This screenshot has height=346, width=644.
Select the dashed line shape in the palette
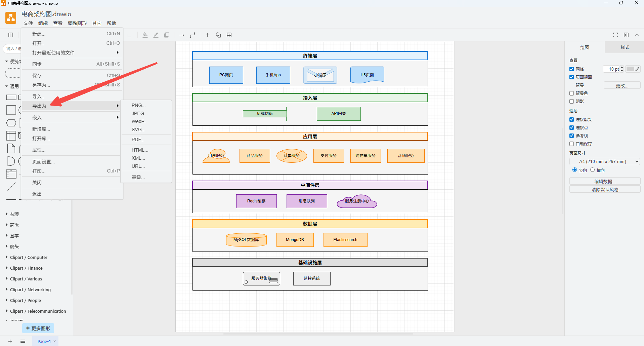coord(11,187)
